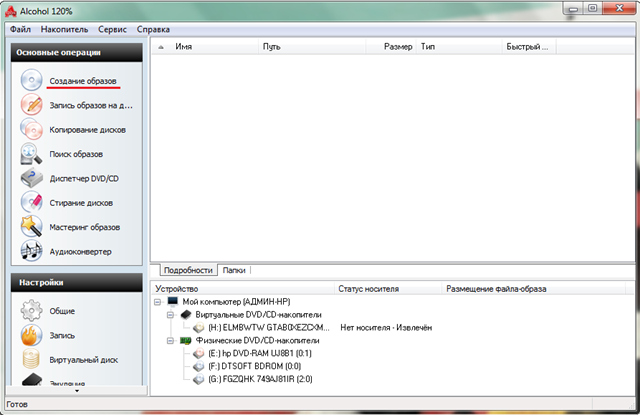This screenshot has height=415, width=640.
Task: Click the F: DTSOFT BDROM drive icon
Action: point(199,366)
